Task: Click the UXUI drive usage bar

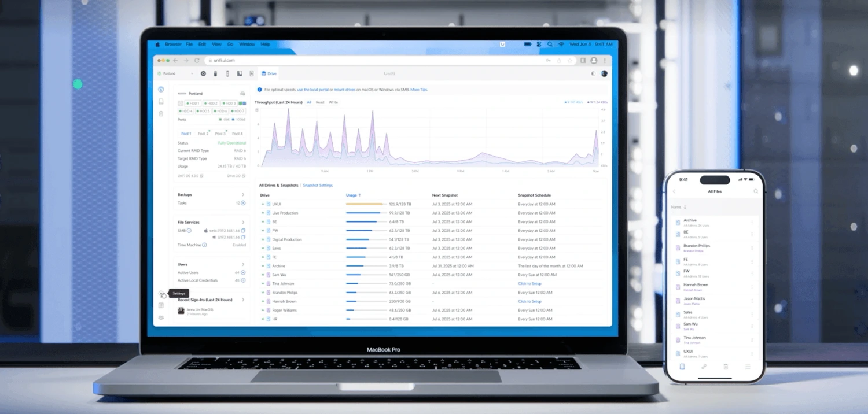Action: (365, 204)
